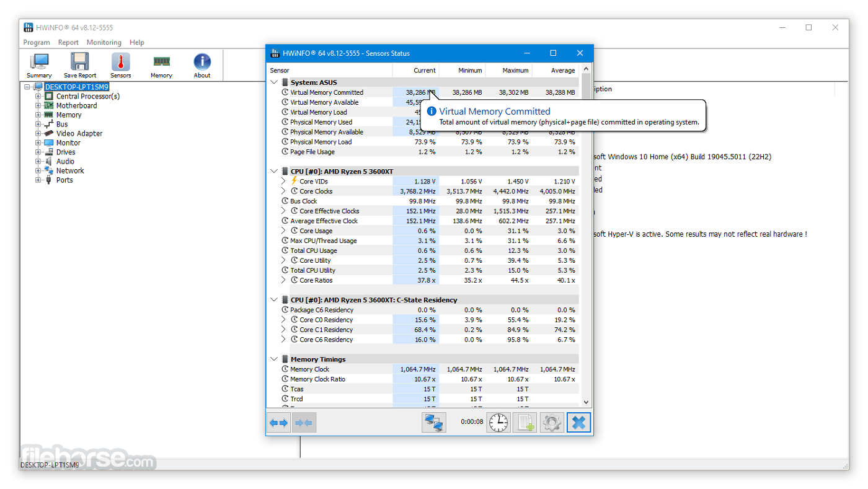
Task: Open the Monitoring menu
Action: (x=104, y=43)
